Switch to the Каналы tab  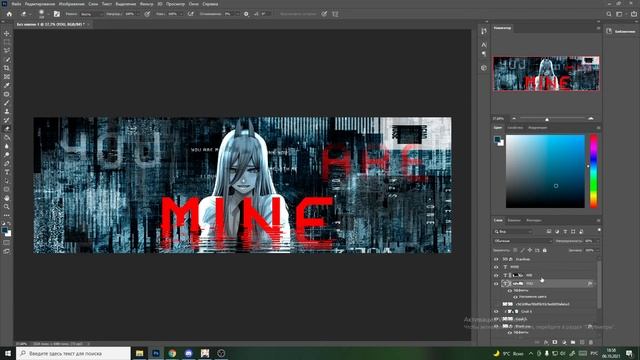tap(514, 220)
